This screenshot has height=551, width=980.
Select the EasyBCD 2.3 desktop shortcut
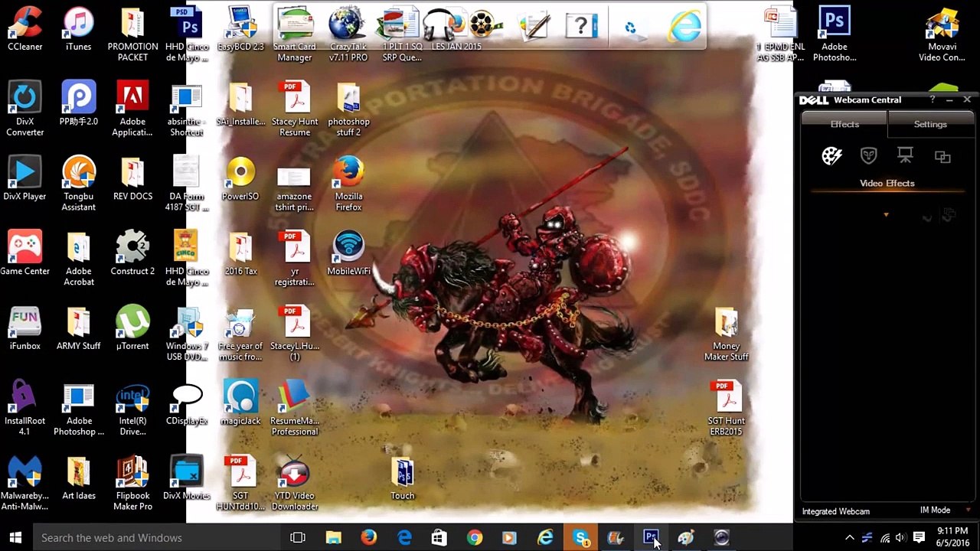pyautogui.click(x=240, y=30)
